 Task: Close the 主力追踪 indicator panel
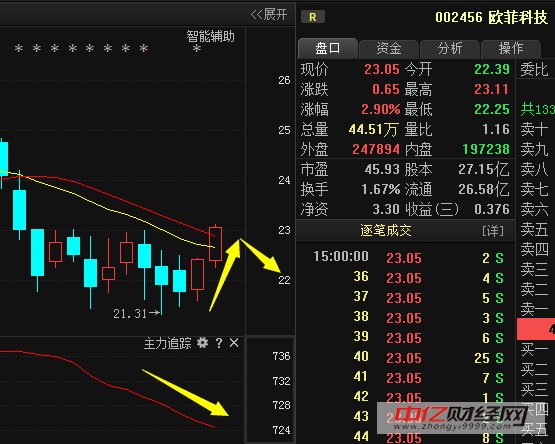click(234, 343)
